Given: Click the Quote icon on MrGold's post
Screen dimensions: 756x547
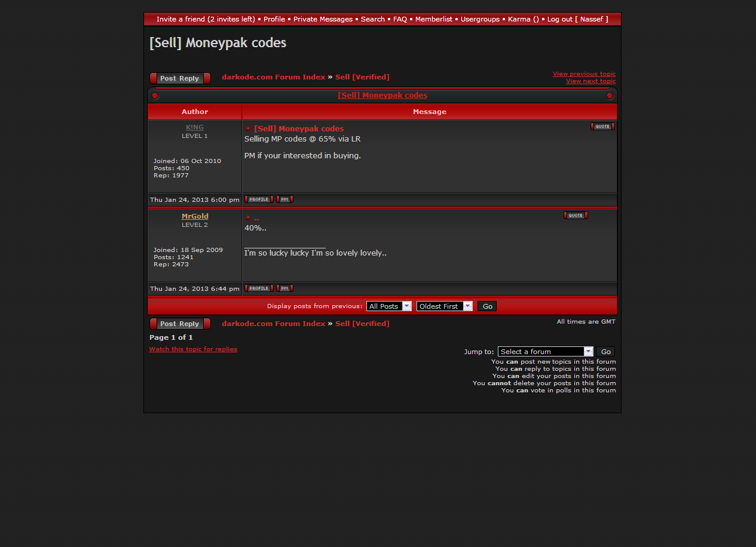Looking at the screenshot, I should (x=575, y=215).
